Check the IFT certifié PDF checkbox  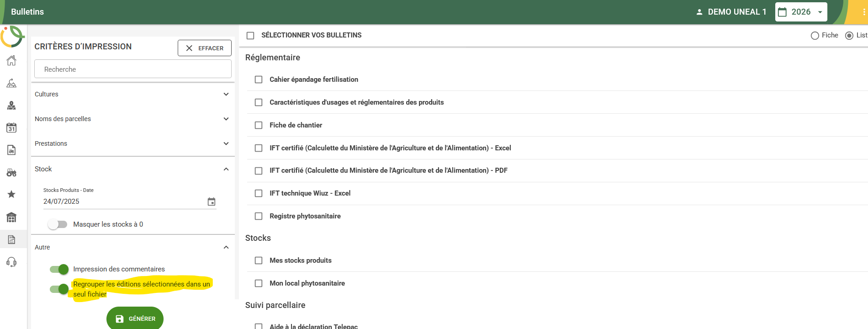[x=259, y=170]
